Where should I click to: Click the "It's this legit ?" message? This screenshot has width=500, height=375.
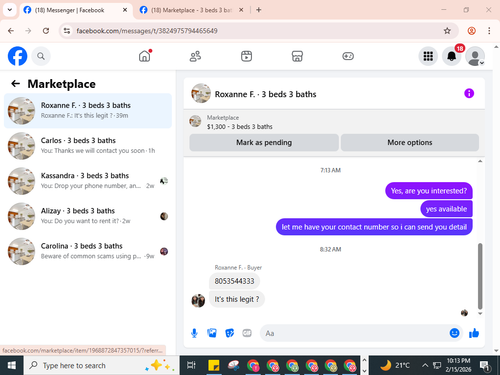(x=237, y=299)
